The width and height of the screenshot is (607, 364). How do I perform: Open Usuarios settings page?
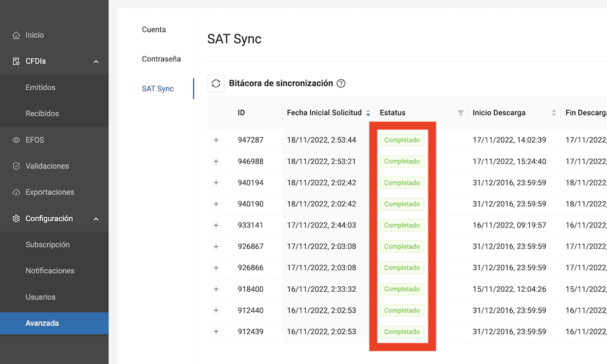tap(40, 297)
